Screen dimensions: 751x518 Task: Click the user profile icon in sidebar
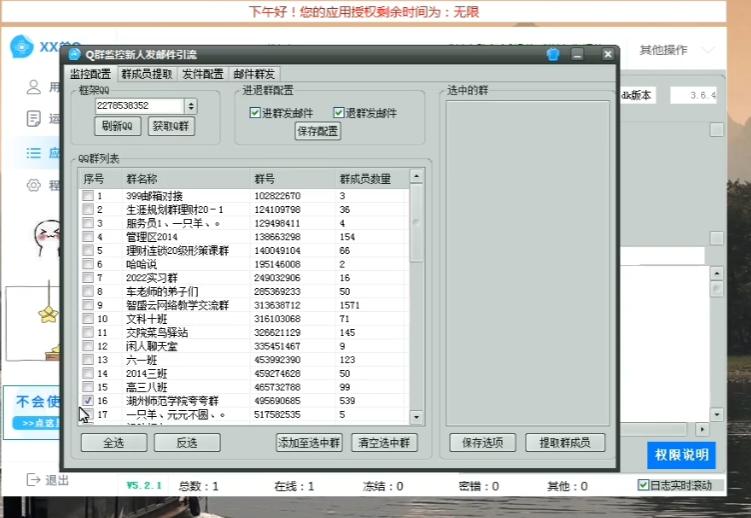point(34,87)
